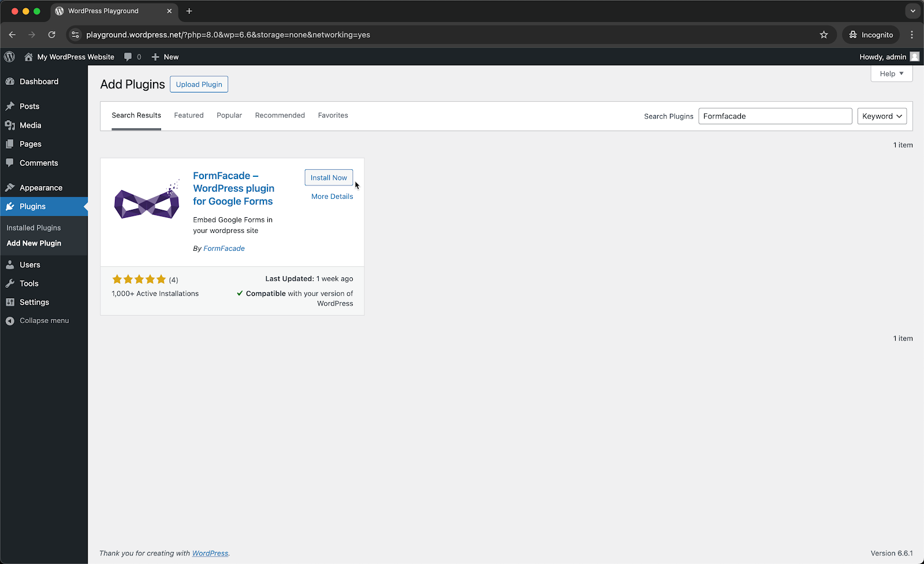Install the FormFacade plugin

tap(329, 177)
